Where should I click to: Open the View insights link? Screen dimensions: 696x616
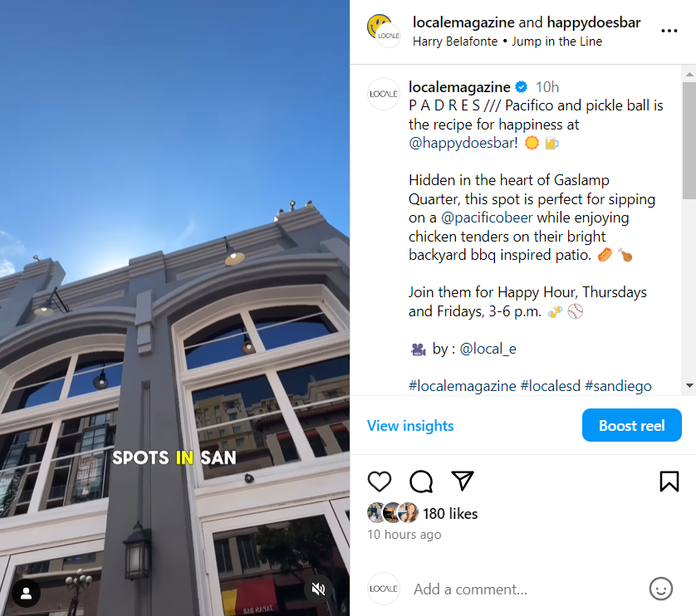[410, 426]
